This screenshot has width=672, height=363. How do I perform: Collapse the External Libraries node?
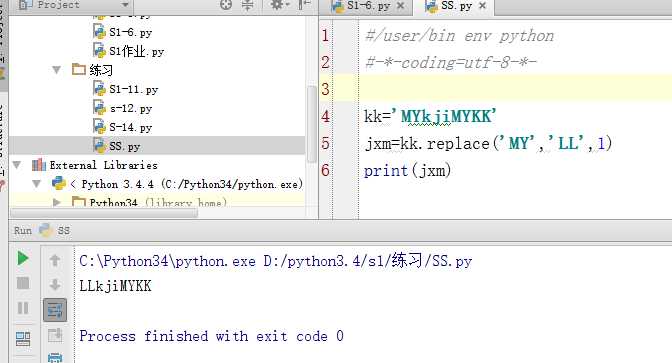click(x=17, y=165)
